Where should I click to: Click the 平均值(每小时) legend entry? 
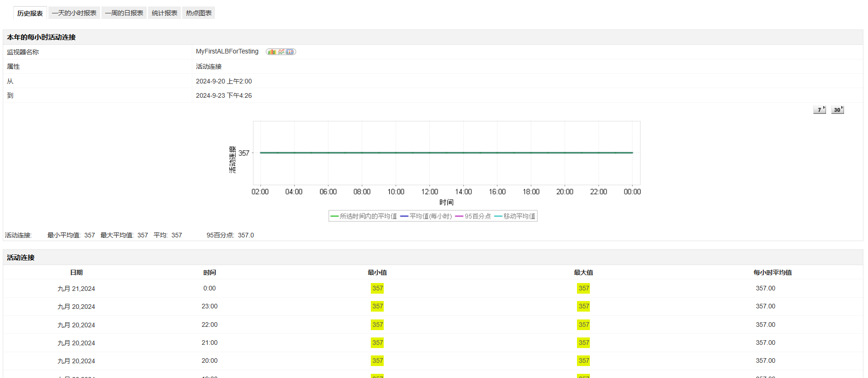click(426, 216)
